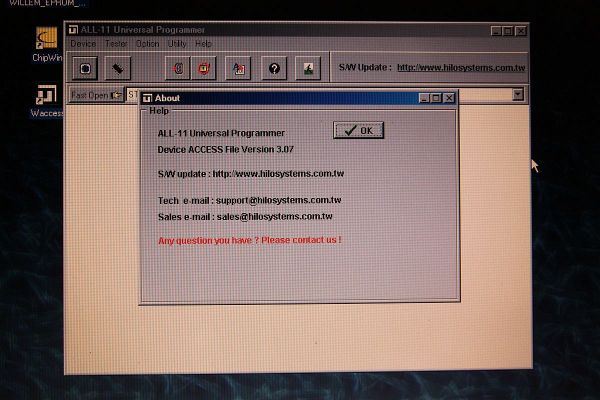
Task: Expand the Fast Open dropdown arrow
Action: tap(518, 94)
